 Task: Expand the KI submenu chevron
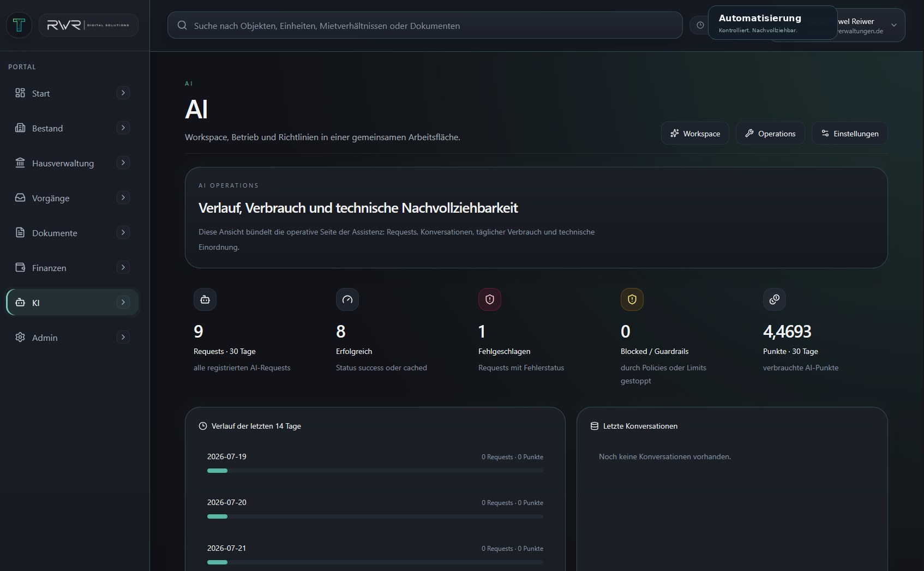[123, 302]
